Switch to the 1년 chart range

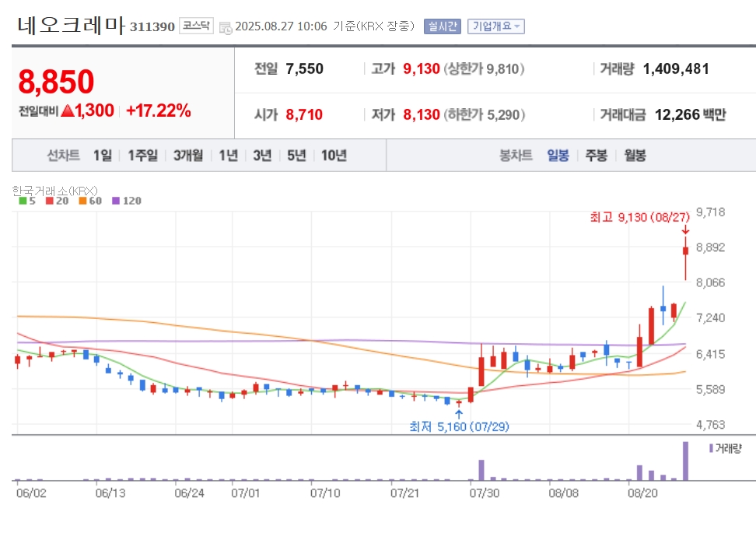[x=228, y=156]
